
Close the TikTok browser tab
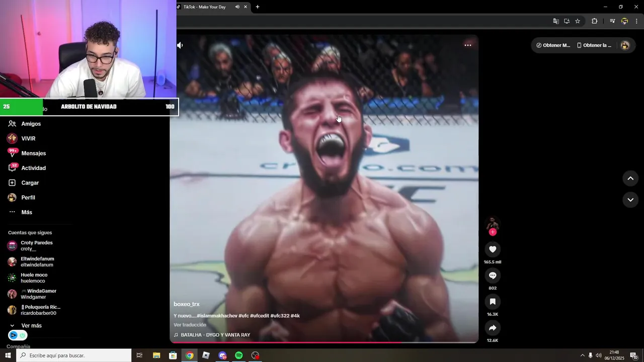(246, 7)
